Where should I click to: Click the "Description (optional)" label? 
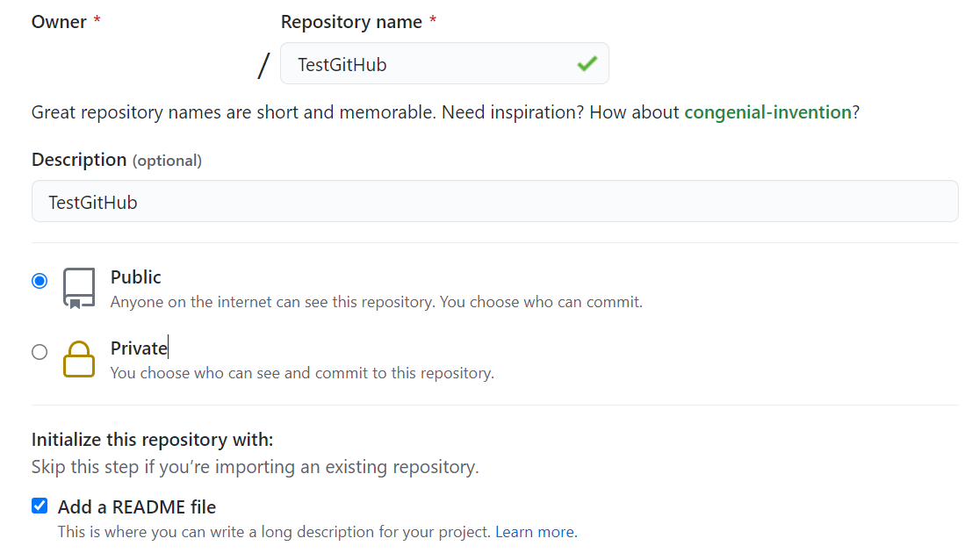tap(117, 160)
